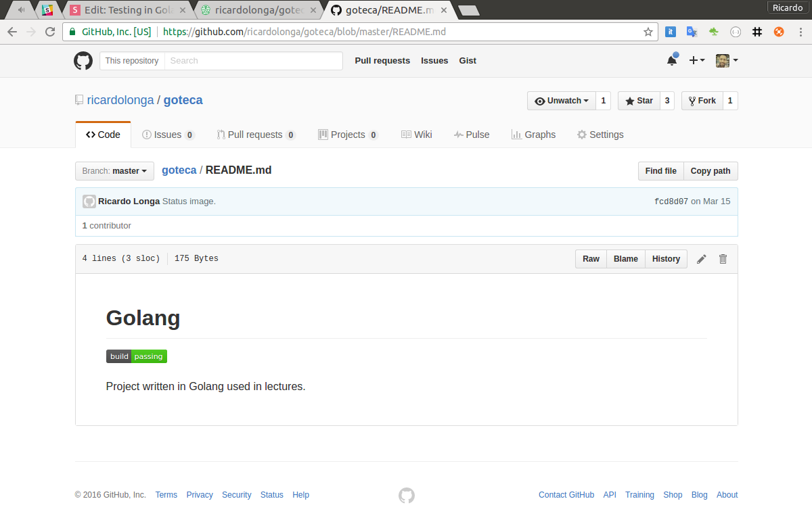Screen dimensions: 812x524
Task: Click the hash grid extension icon
Action: point(757,32)
